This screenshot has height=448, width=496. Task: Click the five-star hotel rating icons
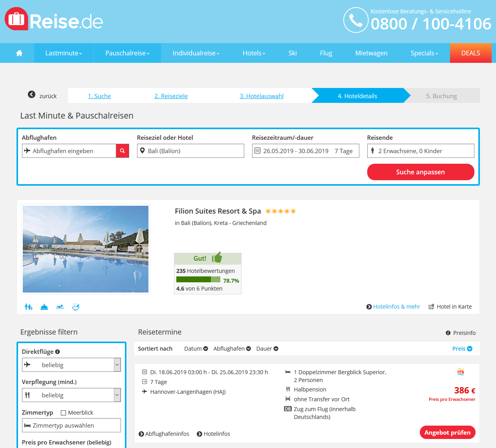tap(280, 211)
